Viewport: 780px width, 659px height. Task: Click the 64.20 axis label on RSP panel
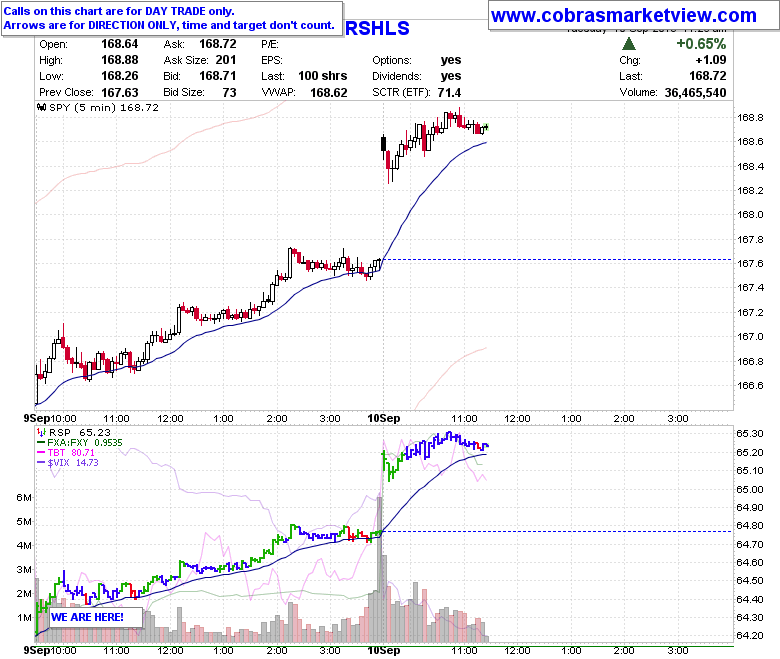coord(750,635)
